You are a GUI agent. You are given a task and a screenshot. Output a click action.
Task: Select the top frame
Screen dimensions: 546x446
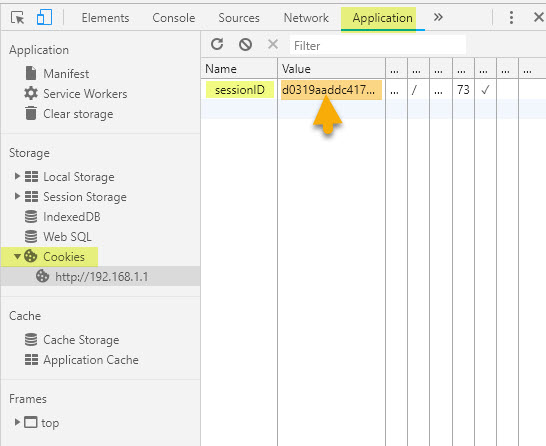pyautogui.click(x=50, y=423)
